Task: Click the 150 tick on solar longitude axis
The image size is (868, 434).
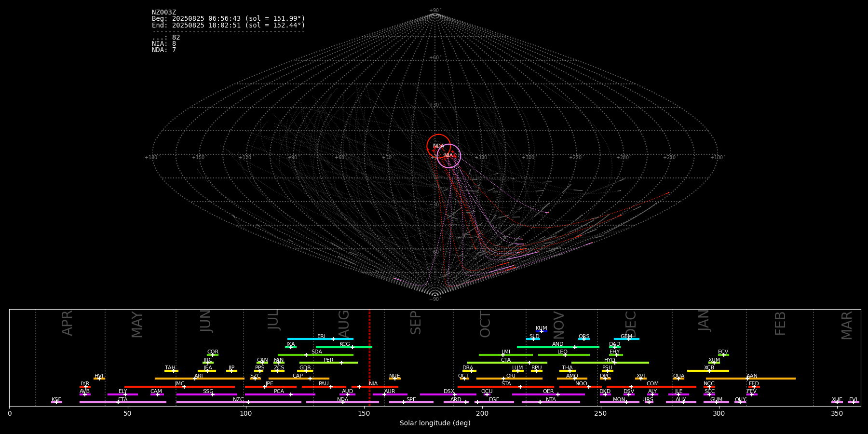Action: [364, 413]
